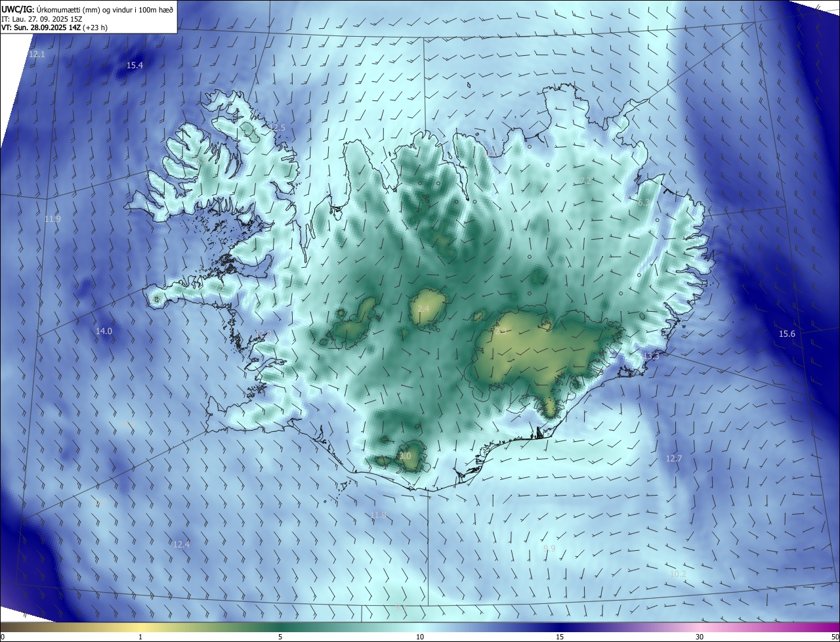Click the colorbar tick label "5"
840x642 pixels.
pos(280,637)
